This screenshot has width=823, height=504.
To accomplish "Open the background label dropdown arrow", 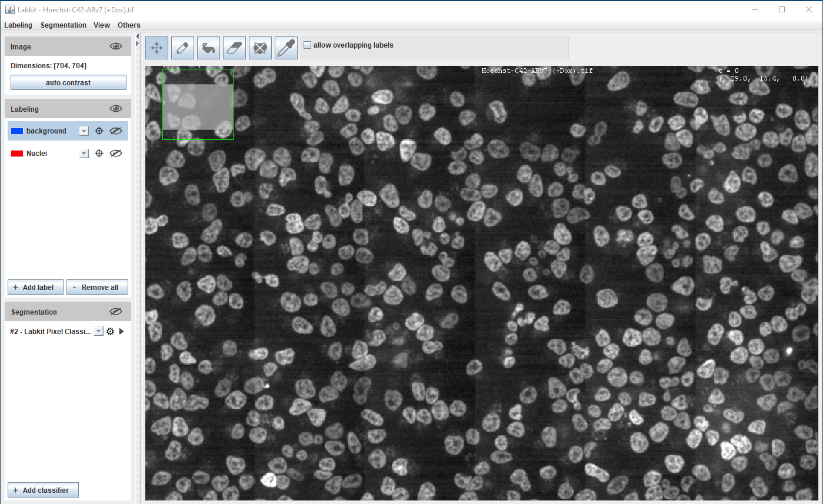I will click(84, 131).
